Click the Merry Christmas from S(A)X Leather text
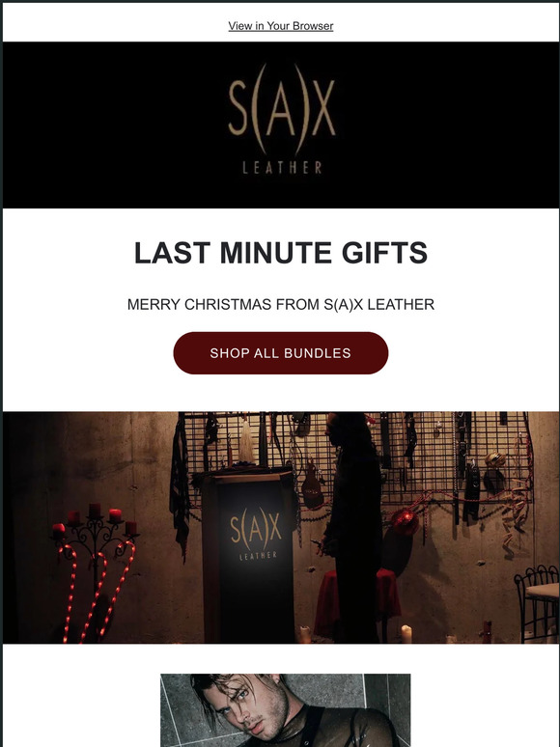The width and height of the screenshot is (560, 747). 280,304
